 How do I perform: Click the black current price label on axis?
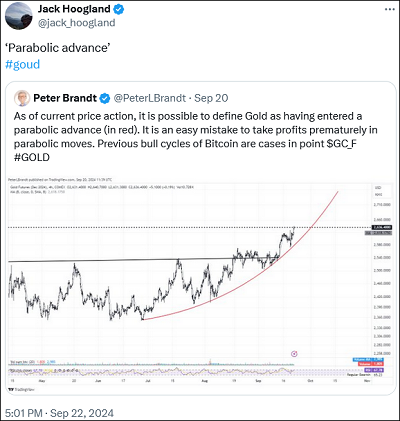(382, 227)
